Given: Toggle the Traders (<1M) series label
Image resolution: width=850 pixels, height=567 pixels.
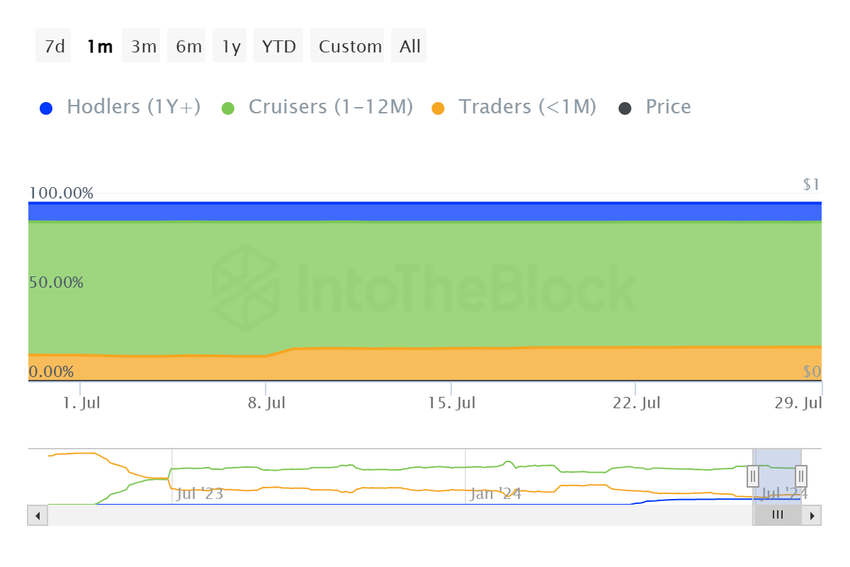Looking at the screenshot, I should (527, 107).
